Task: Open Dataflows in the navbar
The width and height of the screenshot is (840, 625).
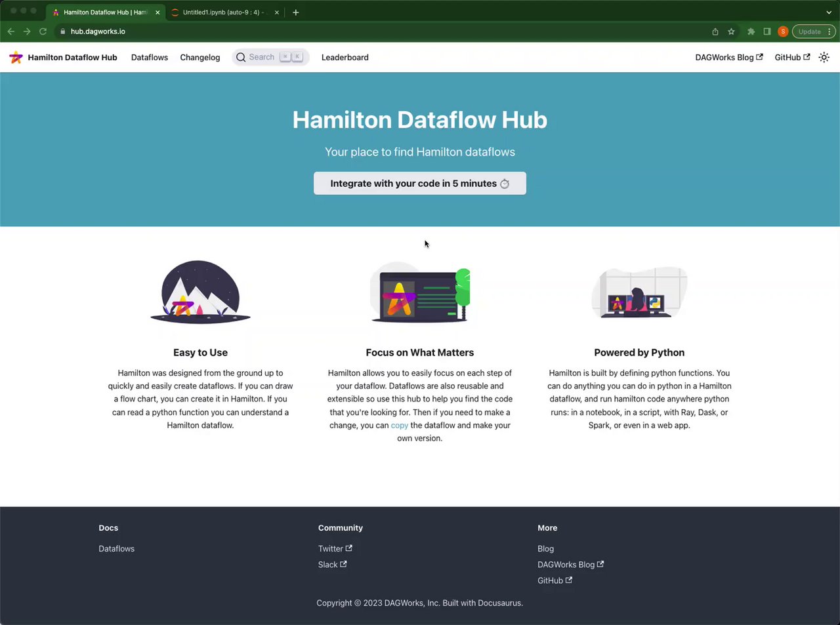Action: click(150, 58)
